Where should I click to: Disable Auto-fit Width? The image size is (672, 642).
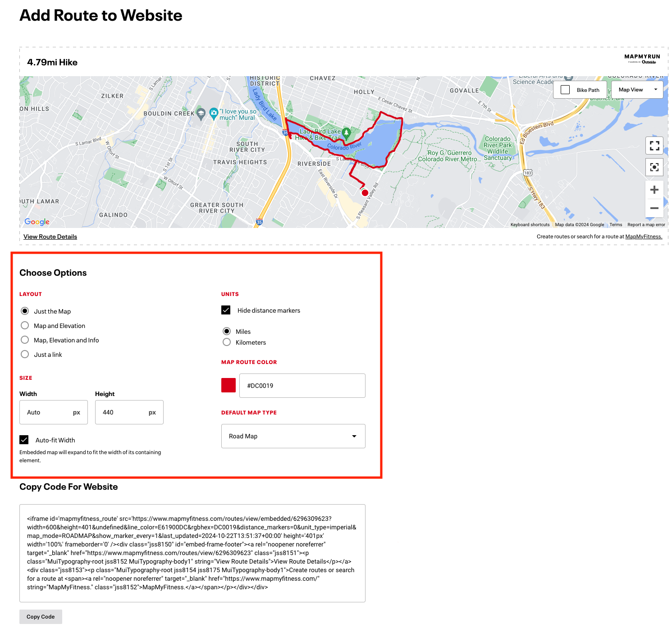click(x=24, y=440)
